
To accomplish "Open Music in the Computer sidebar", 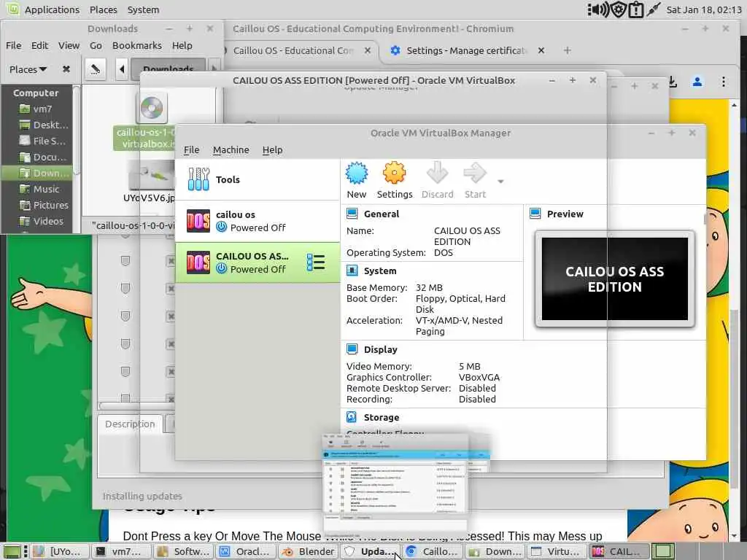I will click(x=39, y=189).
